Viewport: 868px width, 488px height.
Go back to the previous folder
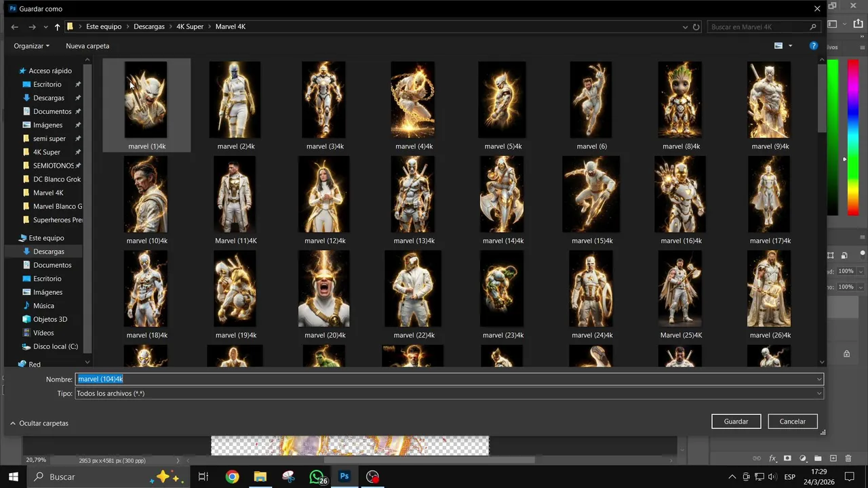pyautogui.click(x=15, y=27)
